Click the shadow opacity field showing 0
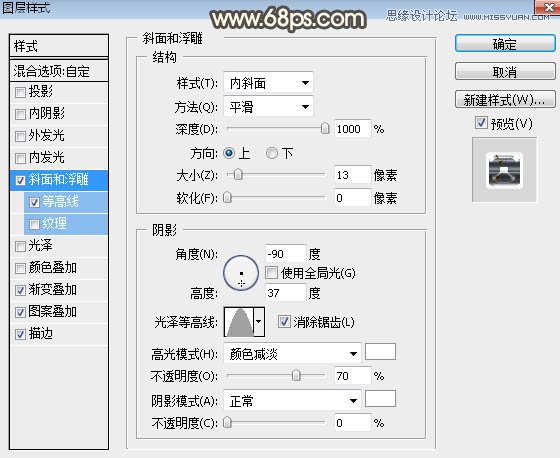The height and width of the screenshot is (458, 560). click(352, 423)
